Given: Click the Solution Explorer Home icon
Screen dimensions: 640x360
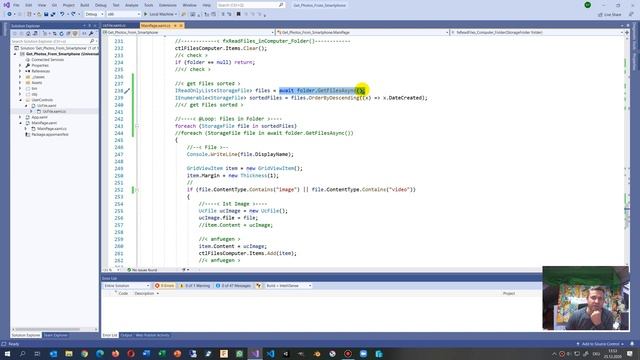Looking at the screenshot, I should tap(28, 33).
